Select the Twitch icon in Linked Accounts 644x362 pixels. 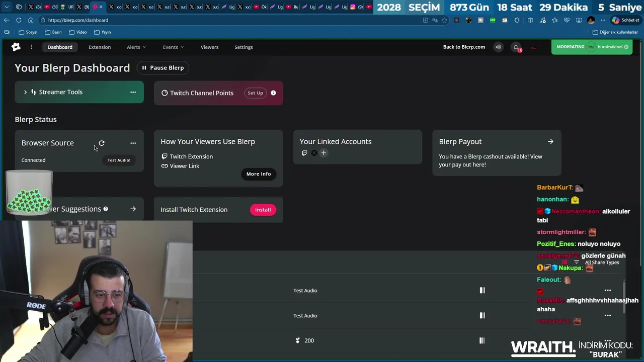click(x=304, y=153)
